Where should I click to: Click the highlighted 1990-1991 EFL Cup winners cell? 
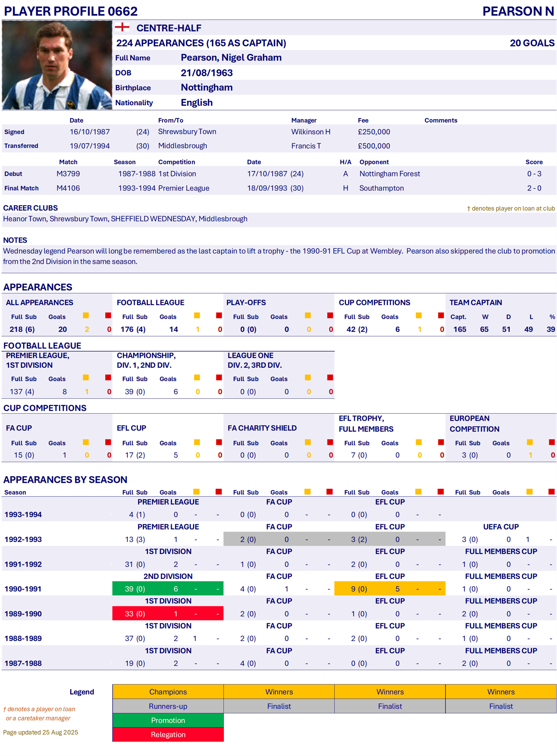coord(389,588)
